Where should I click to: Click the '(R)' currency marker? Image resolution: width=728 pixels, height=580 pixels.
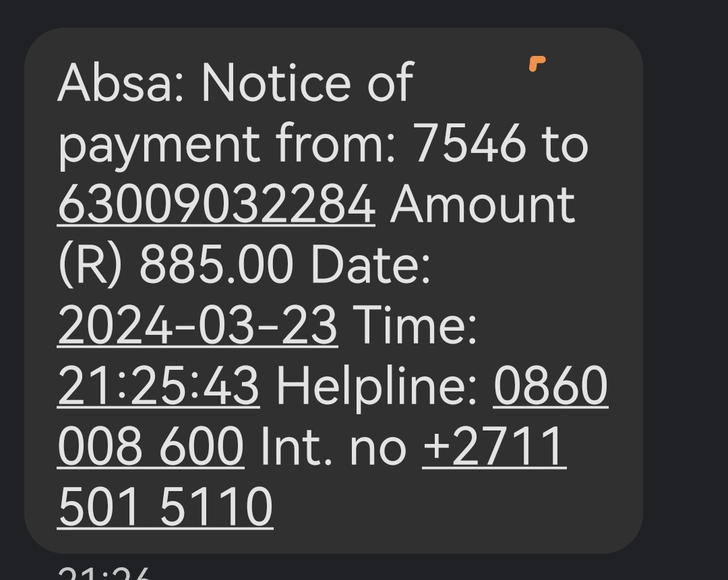tap(91, 265)
